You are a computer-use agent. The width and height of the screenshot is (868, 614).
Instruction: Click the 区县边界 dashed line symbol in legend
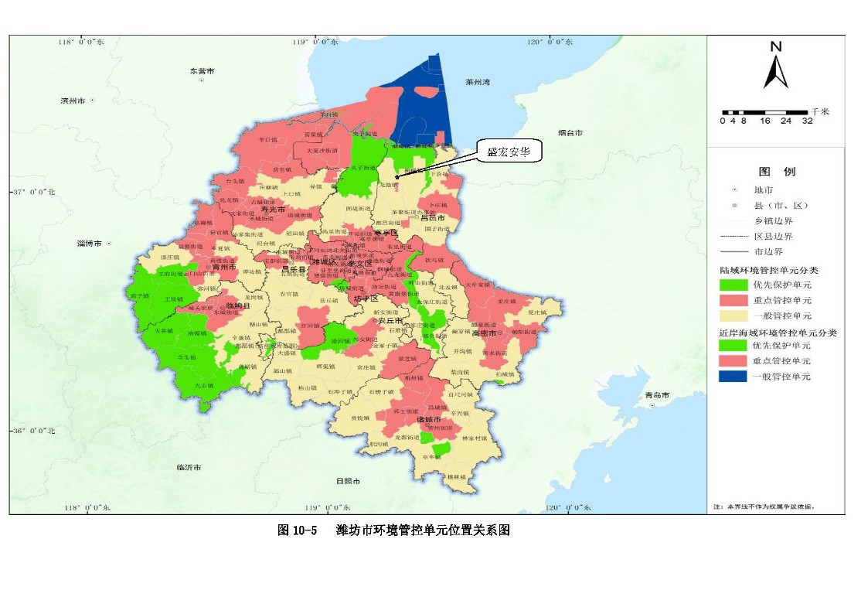734,237
